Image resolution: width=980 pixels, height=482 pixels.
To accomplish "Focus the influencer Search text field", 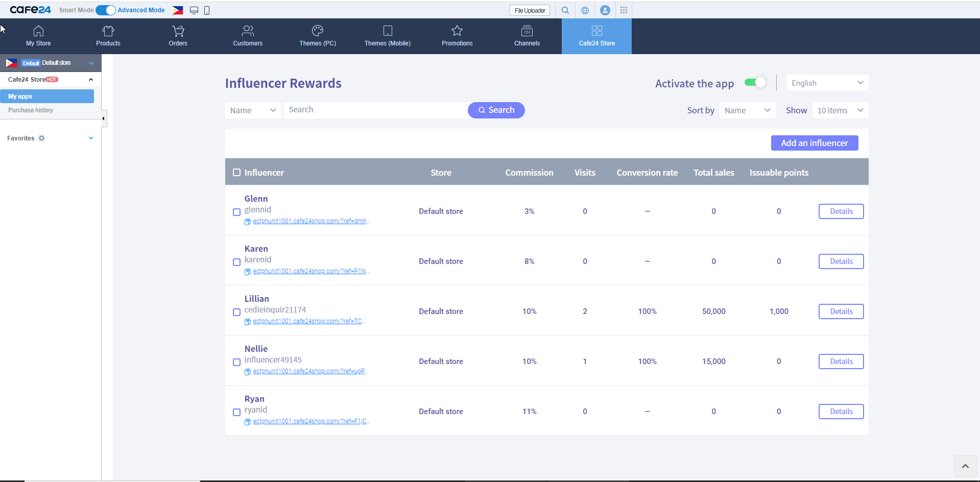I will pos(375,110).
